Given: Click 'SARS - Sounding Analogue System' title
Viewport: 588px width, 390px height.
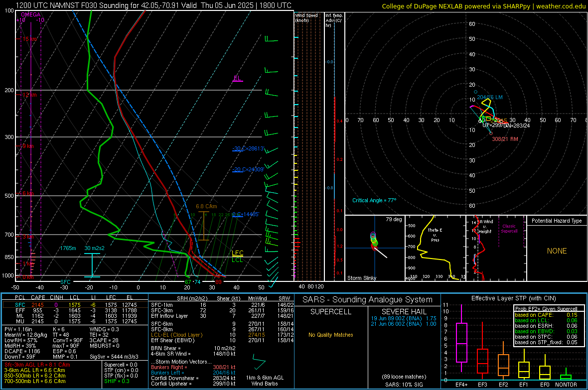Looking at the screenshot, I should coord(367,300).
